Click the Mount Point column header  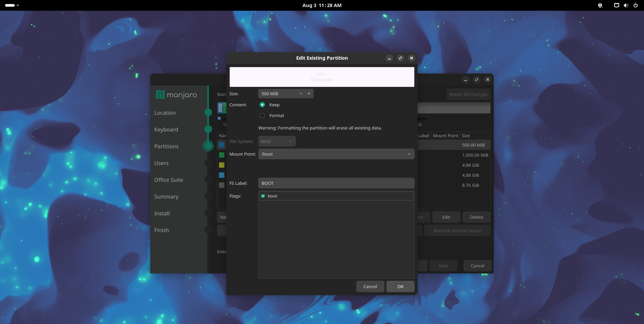coord(445,136)
